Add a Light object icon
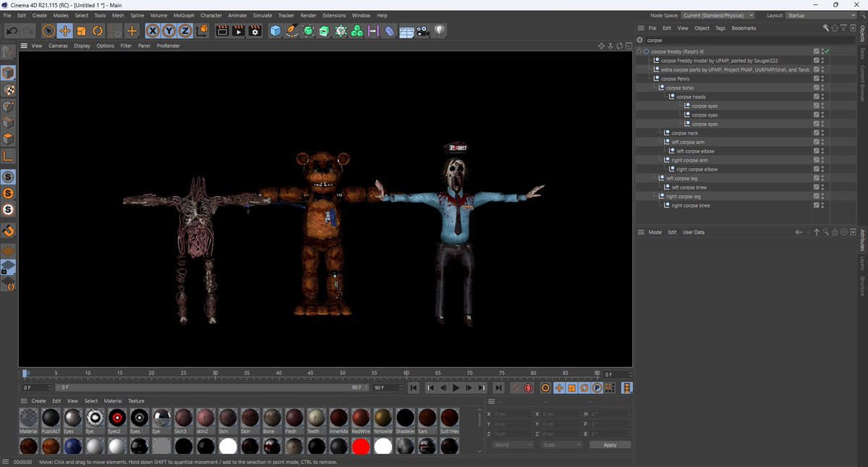868x467 pixels. (x=439, y=30)
